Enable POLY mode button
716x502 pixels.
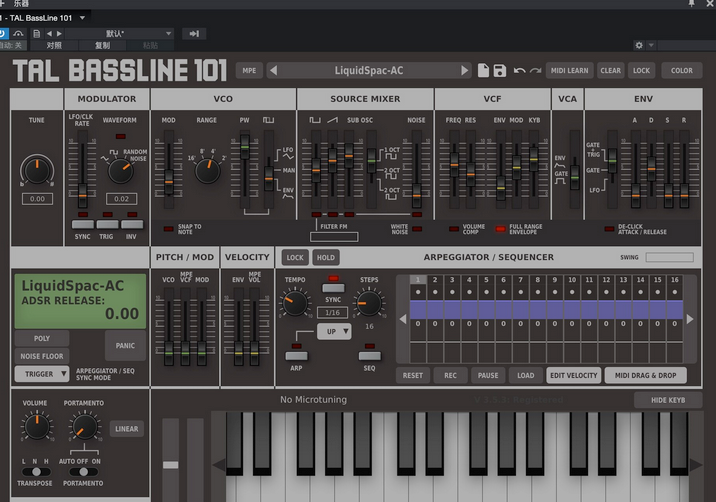click(42, 338)
